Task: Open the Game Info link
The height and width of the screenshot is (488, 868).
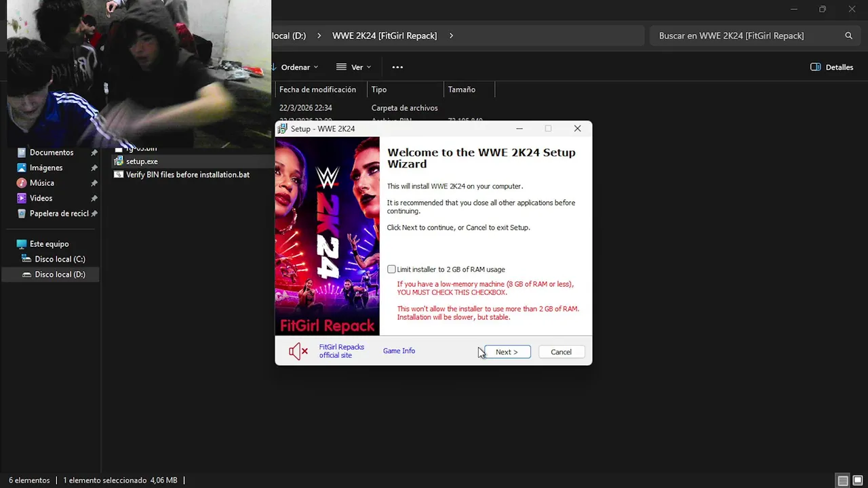Action: (399, 351)
